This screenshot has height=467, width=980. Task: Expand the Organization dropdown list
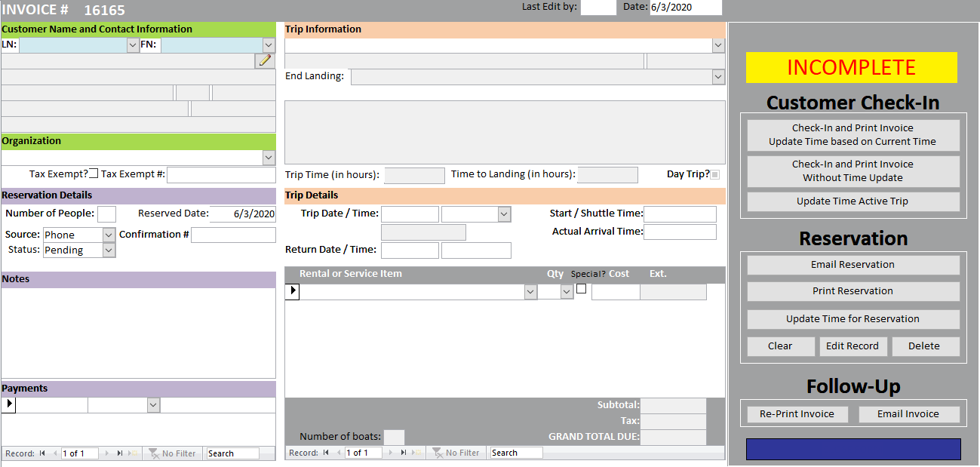[x=269, y=158]
